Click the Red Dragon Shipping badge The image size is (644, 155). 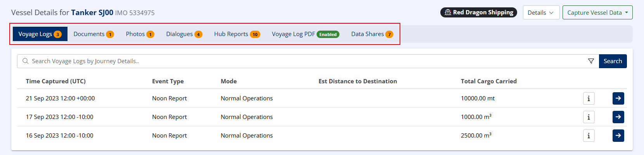[x=478, y=12]
